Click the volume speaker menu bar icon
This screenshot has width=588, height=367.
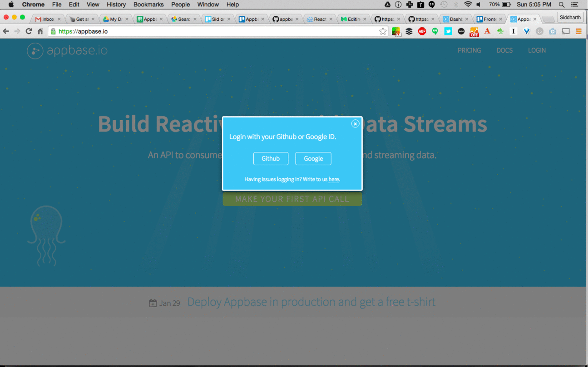(479, 5)
